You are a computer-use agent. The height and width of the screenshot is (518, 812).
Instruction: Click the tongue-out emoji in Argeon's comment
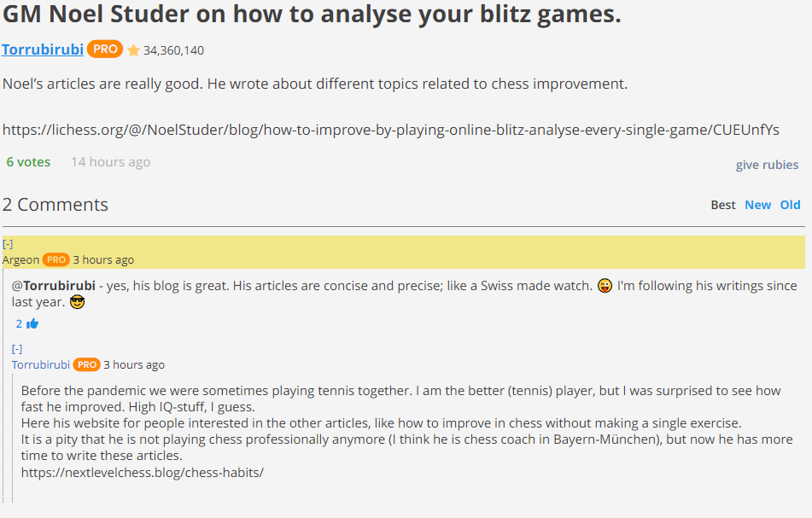[x=605, y=286]
